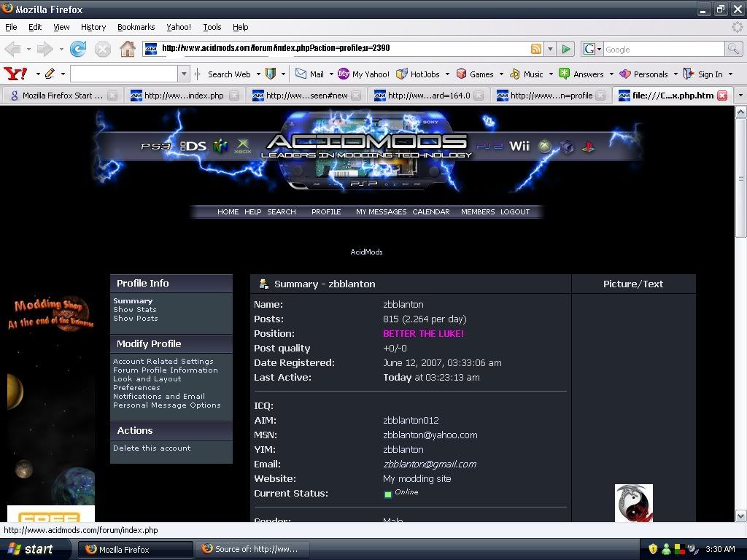Click the zbblanton@gmail.com email link
The width and height of the screenshot is (747, 560).
(x=430, y=464)
